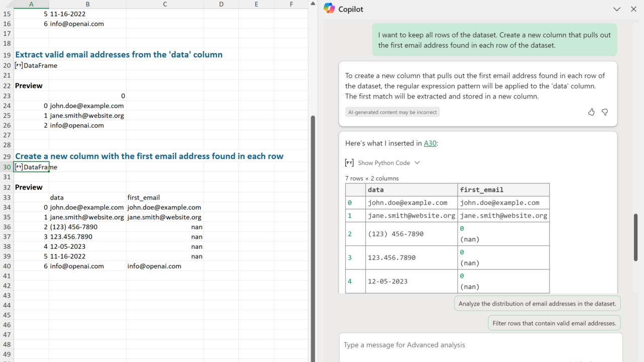Image resolution: width=644 pixels, height=362 pixels.
Task: Select the row 41 header
Action: click(x=7, y=276)
